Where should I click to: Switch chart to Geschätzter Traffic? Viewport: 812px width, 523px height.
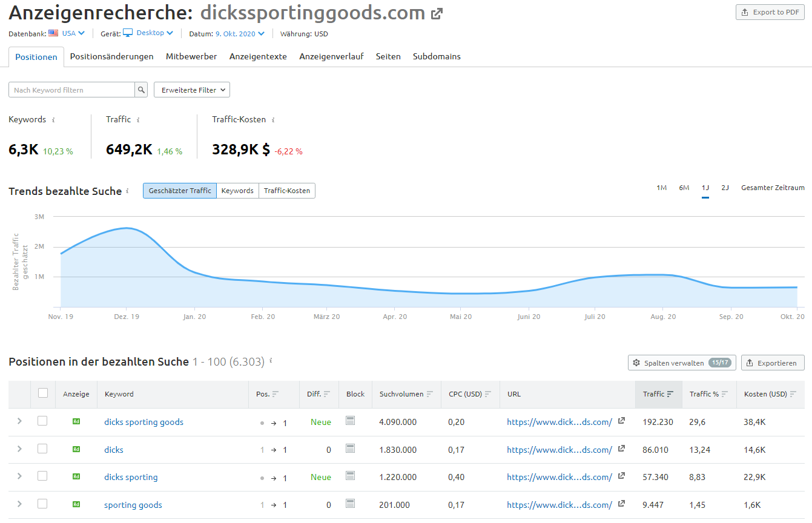180,191
